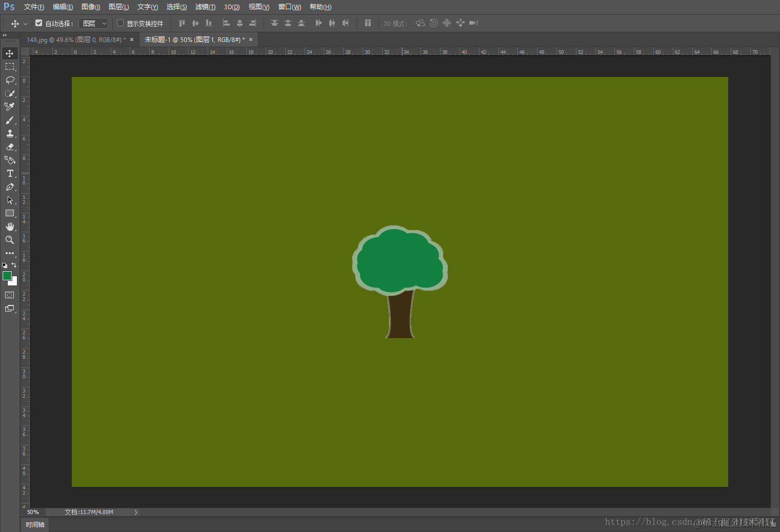Select the Eraser tool
780x532 pixels.
point(10,147)
